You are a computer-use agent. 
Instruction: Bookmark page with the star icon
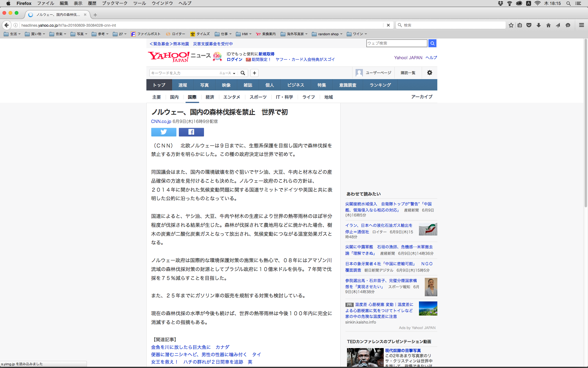[511, 25]
